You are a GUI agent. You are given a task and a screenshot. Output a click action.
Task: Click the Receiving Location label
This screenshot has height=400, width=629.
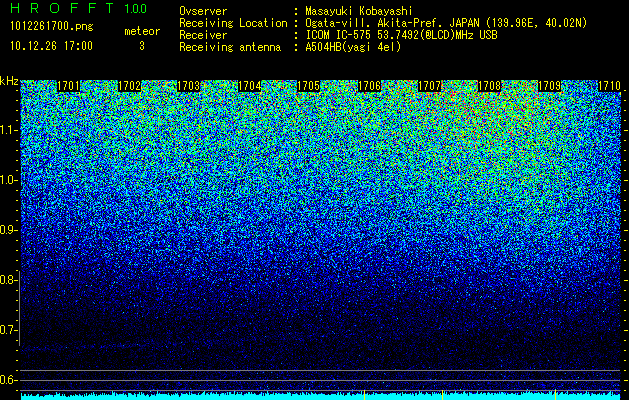click(x=233, y=23)
